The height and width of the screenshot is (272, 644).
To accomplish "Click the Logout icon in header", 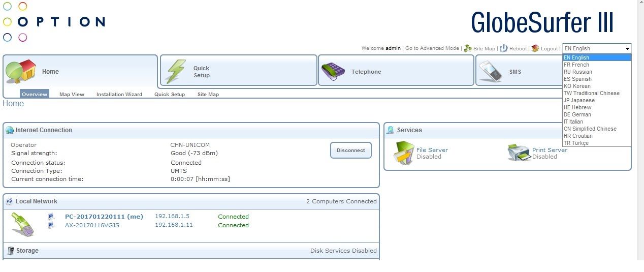I will pyautogui.click(x=535, y=48).
